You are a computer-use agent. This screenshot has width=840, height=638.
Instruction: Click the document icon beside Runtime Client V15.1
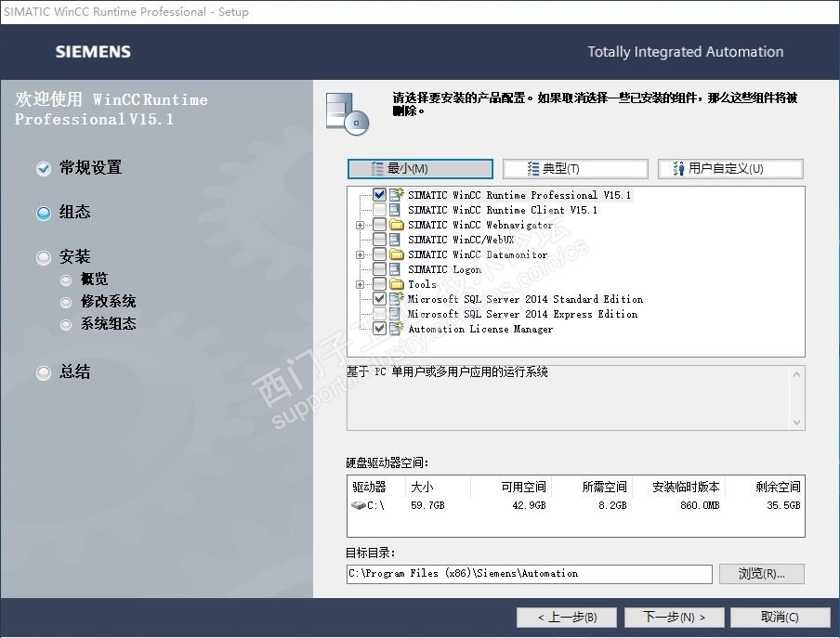tap(395, 210)
